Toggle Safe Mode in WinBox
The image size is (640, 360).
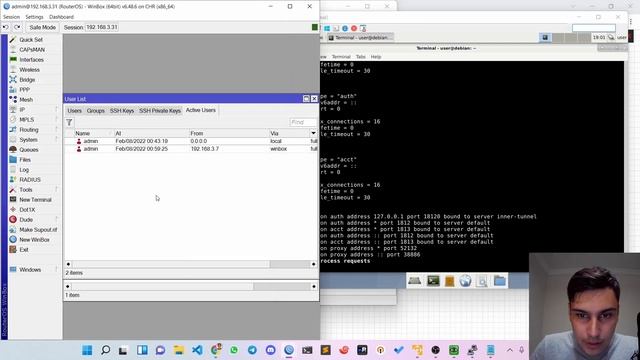click(42, 27)
